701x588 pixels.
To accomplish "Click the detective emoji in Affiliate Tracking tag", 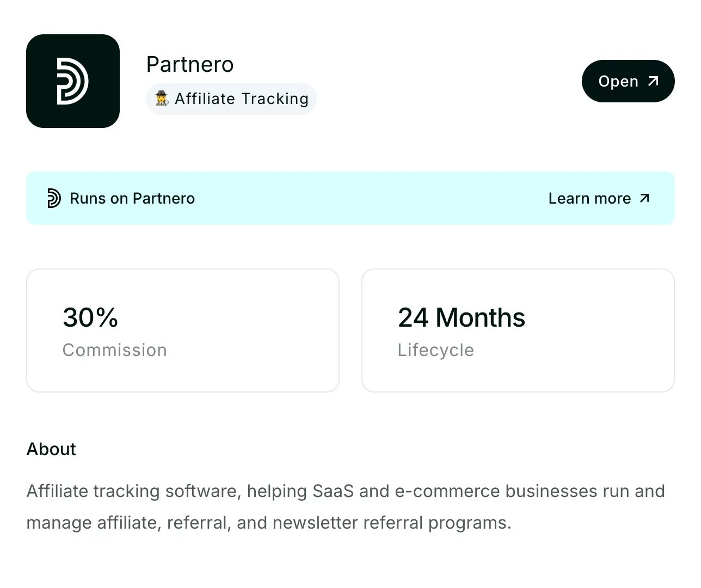I will click(162, 99).
